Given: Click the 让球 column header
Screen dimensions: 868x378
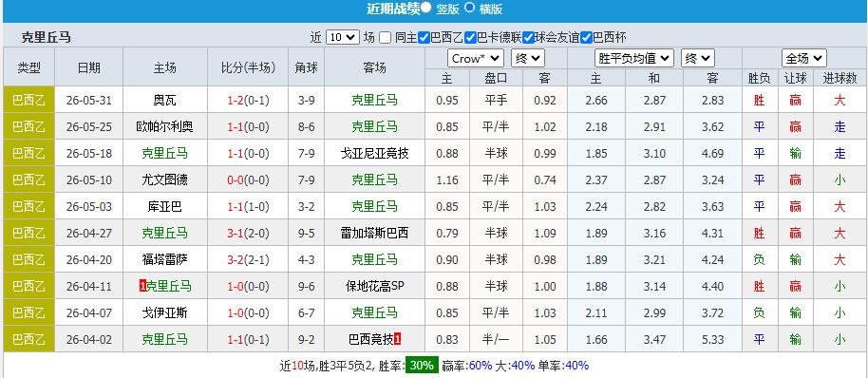Looking at the screenshot, I should [795, 78].
